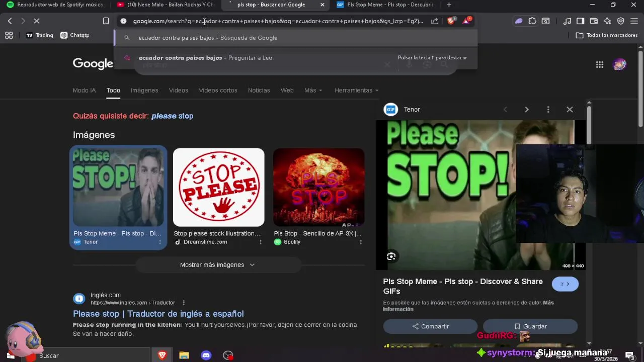Expand the Herramientas dropdown
The height and width of the screenshot is (362, 644).
click(x=357, y=90)
